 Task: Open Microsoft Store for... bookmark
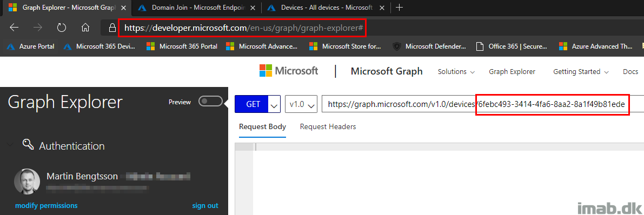345,46
